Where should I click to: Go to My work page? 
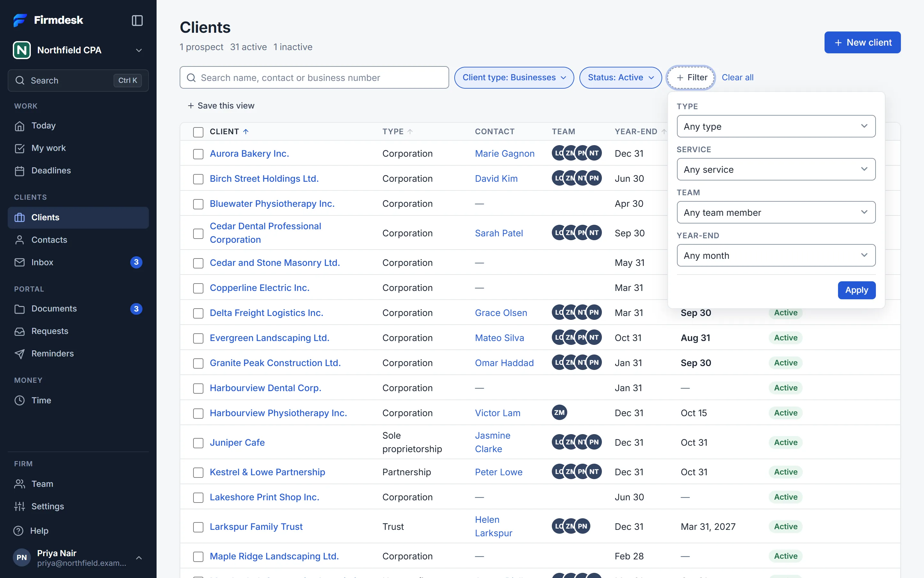click(78, 148)
